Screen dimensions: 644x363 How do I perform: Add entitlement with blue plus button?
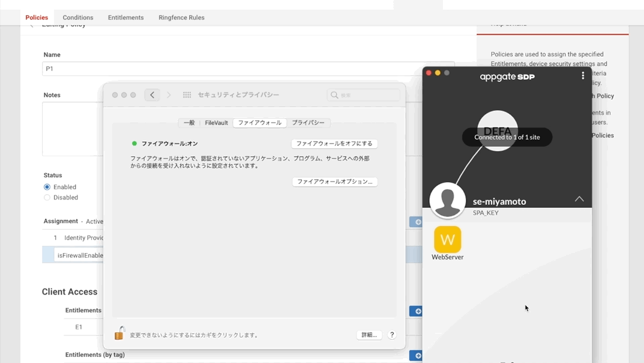(x=416, y=311)
